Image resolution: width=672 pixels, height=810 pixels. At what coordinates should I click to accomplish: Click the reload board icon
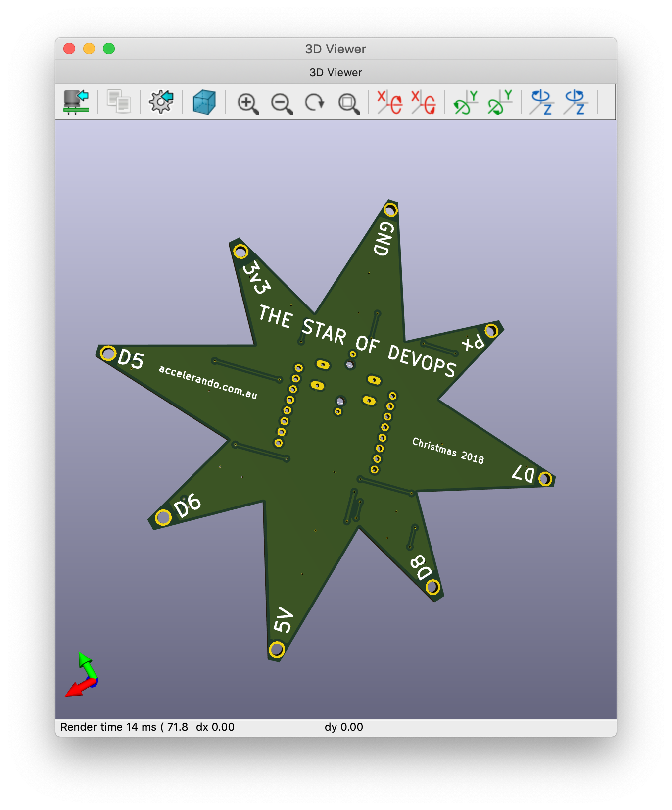76,102
